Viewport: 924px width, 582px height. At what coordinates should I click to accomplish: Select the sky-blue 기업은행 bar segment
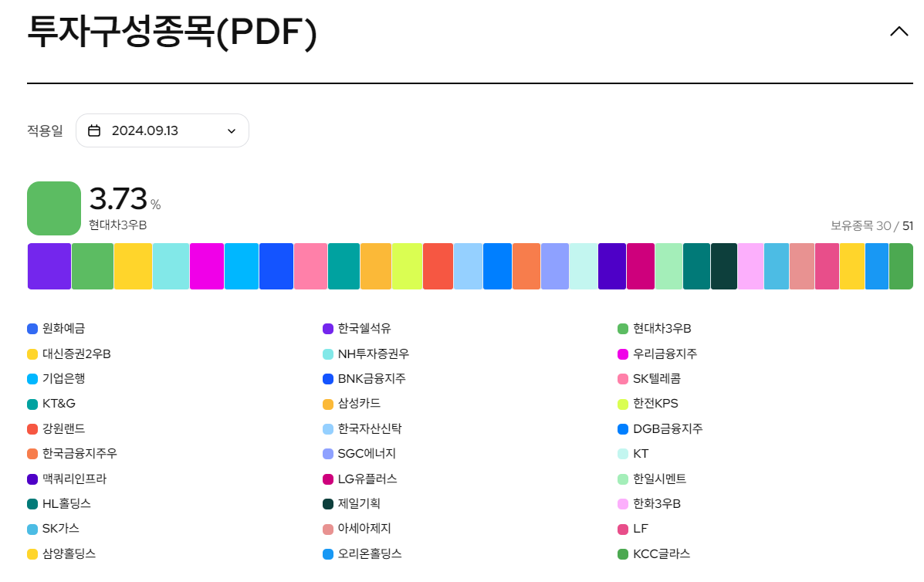click(x=242, y=266)
